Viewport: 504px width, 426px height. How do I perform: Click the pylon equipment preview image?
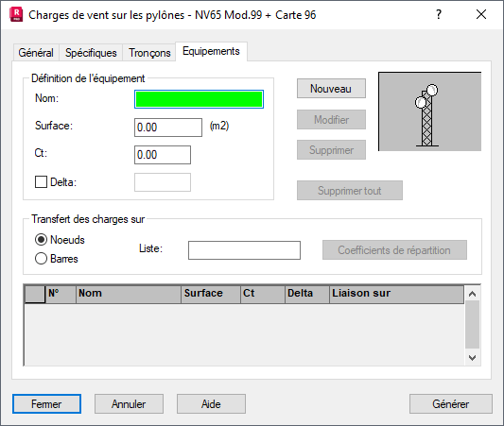[429, 111]
